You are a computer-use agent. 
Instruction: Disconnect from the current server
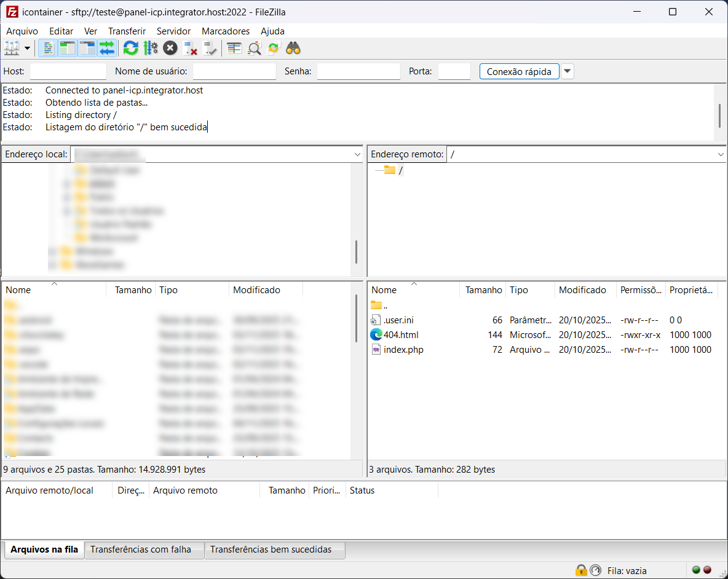[191, 48]
